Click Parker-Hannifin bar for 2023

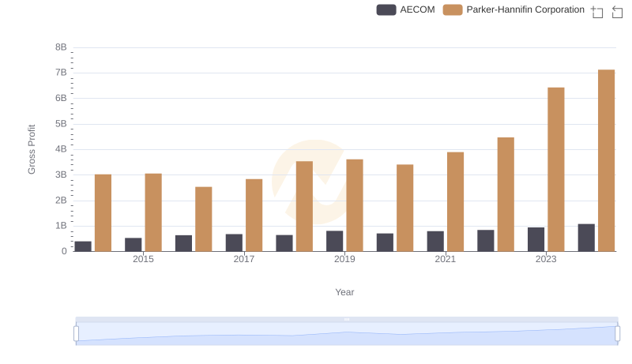(556, 170)
